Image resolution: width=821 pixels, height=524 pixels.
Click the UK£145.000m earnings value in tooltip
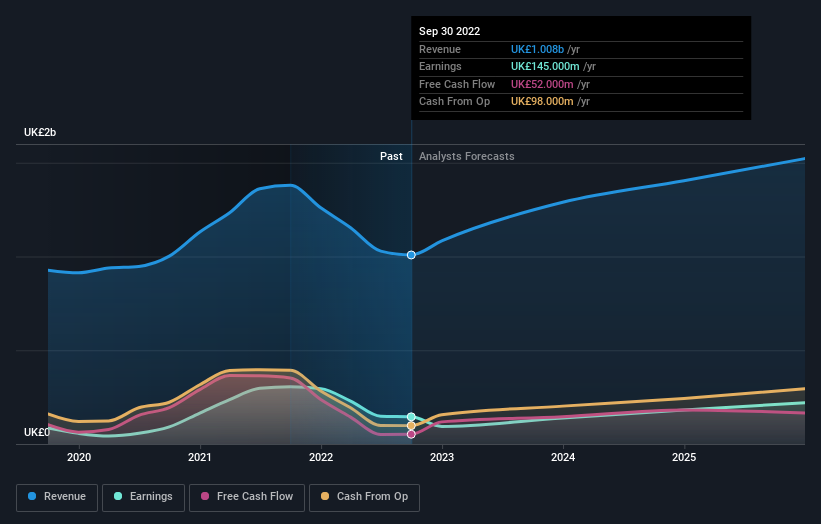(x=545, y=66)
